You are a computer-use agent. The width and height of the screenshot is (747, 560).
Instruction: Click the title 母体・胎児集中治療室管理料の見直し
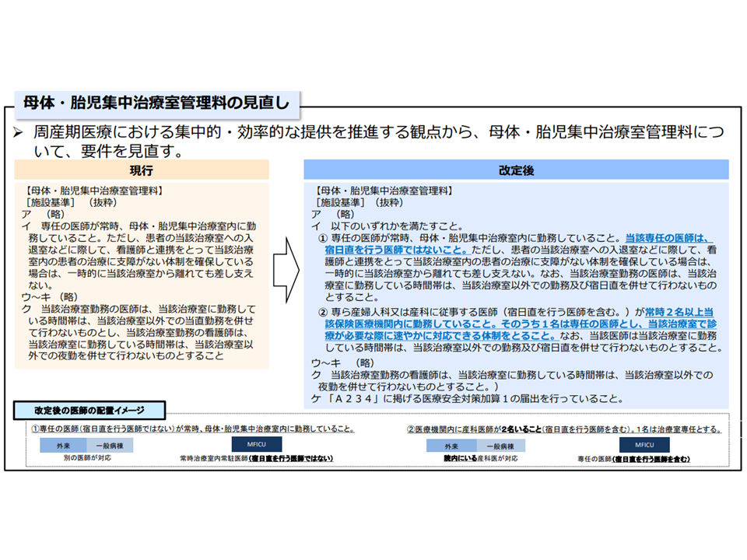point(156,102)
